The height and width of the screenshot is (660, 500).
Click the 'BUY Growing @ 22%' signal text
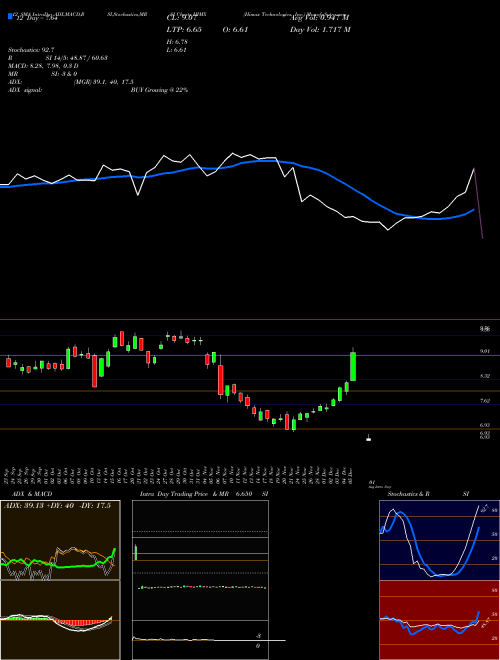click(159, 90)
